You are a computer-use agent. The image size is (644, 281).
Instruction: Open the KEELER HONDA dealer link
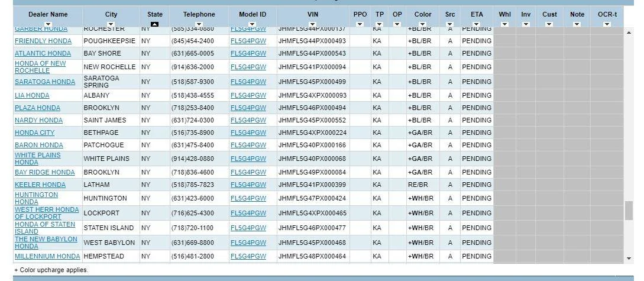40,185
